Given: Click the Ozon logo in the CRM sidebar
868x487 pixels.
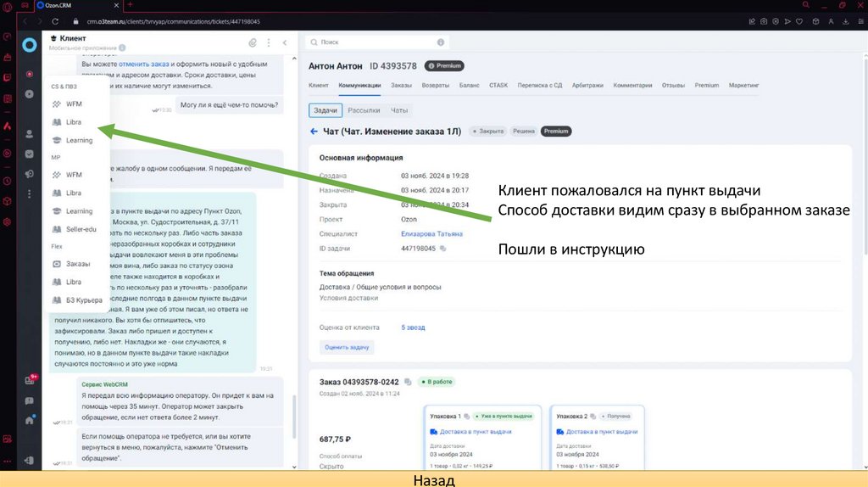Looking at the screenshot, I should tap(30, 45).
